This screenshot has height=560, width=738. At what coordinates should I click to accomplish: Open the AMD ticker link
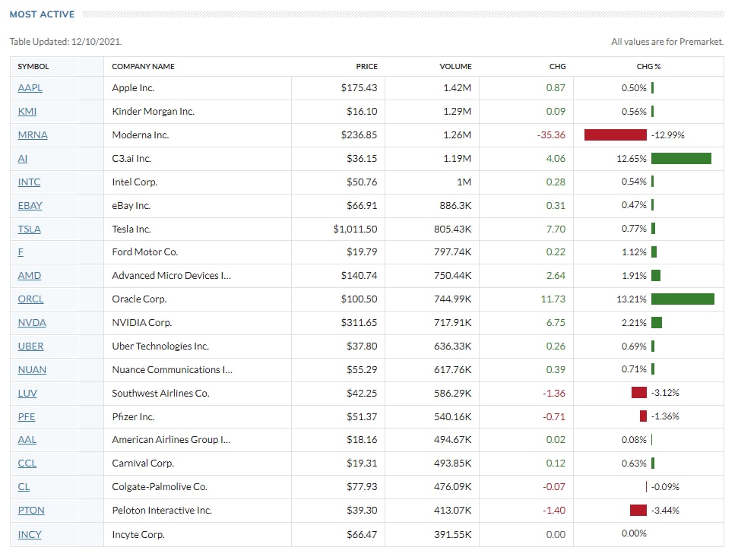tap(30, 276)
